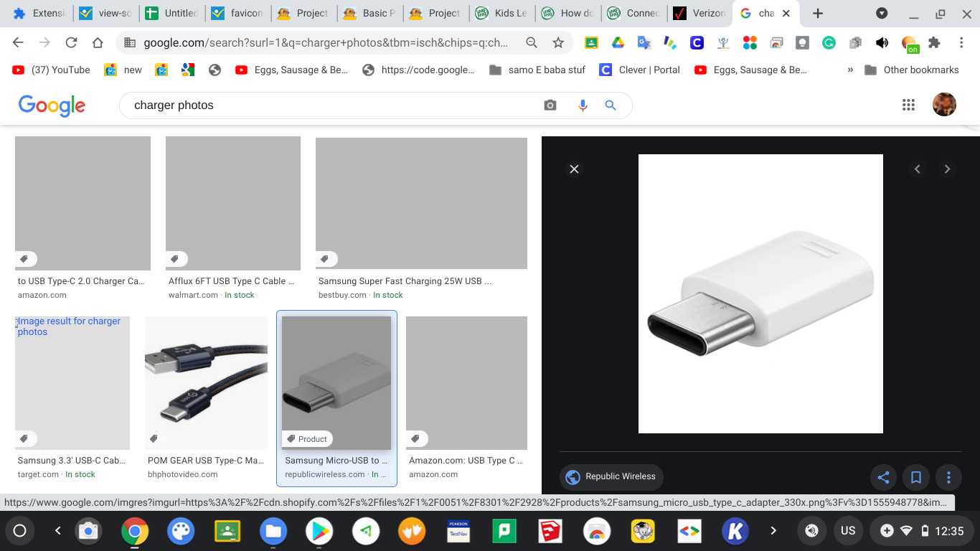Switch to the Verizon tab
Screen dimensions: 980x551
click(699, 13)
